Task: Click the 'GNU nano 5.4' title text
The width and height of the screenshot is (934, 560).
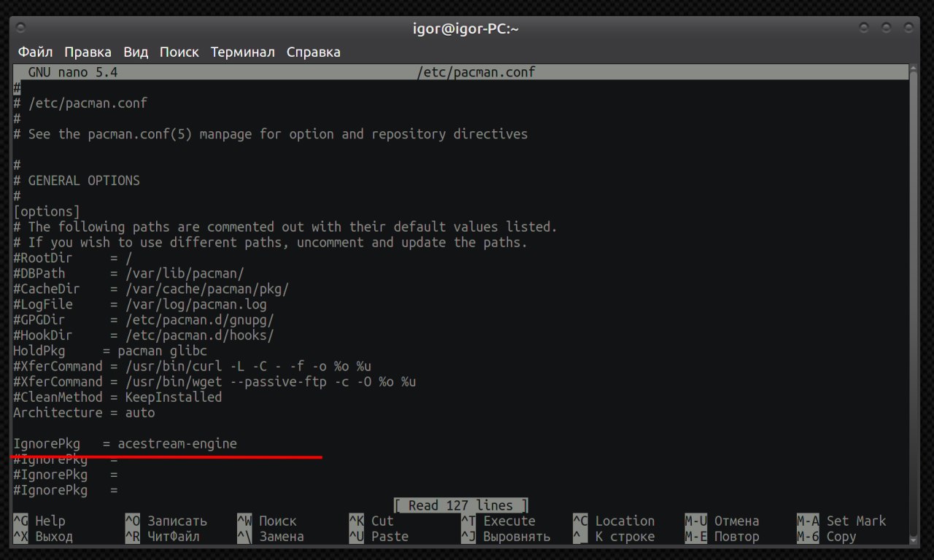Action: click(73, 72)
